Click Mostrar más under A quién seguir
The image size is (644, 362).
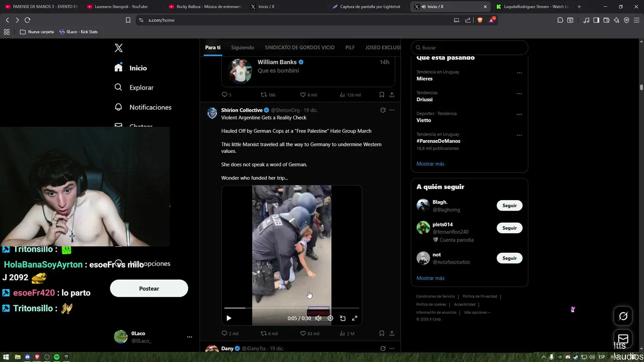pyautogui.click(x=430, y=278)
